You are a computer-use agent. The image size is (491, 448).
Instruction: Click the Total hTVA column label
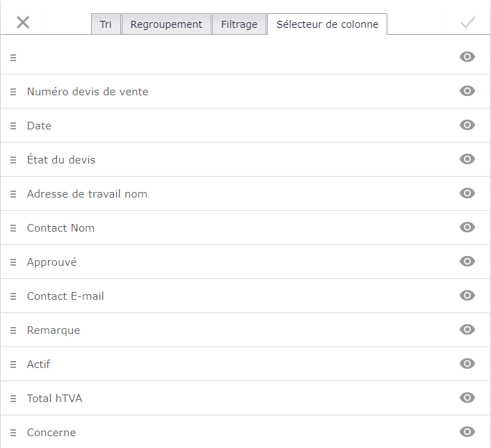pos(54,399)
